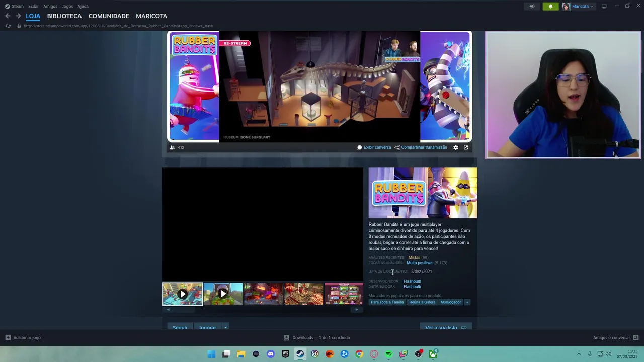
Task: Select the fifth screenshot thumbnail
Action: (x=344, y=294)
